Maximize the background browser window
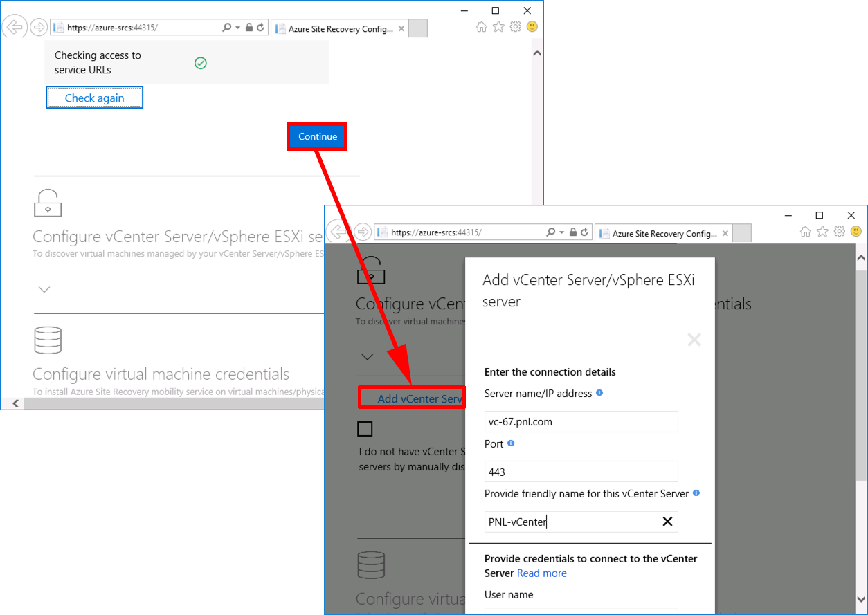 [496, 10]
